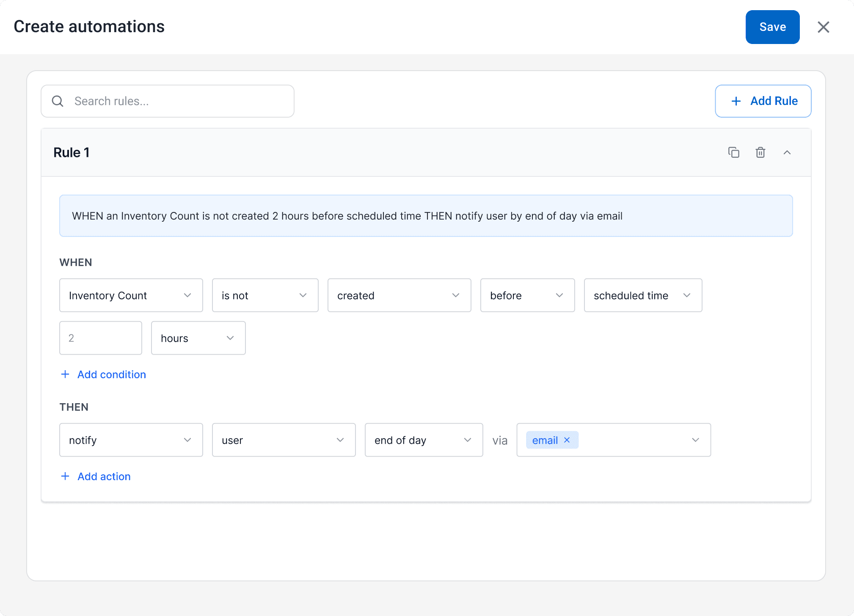
Task: Click plus icon beside Add action
Action: (x=65, y=476)
